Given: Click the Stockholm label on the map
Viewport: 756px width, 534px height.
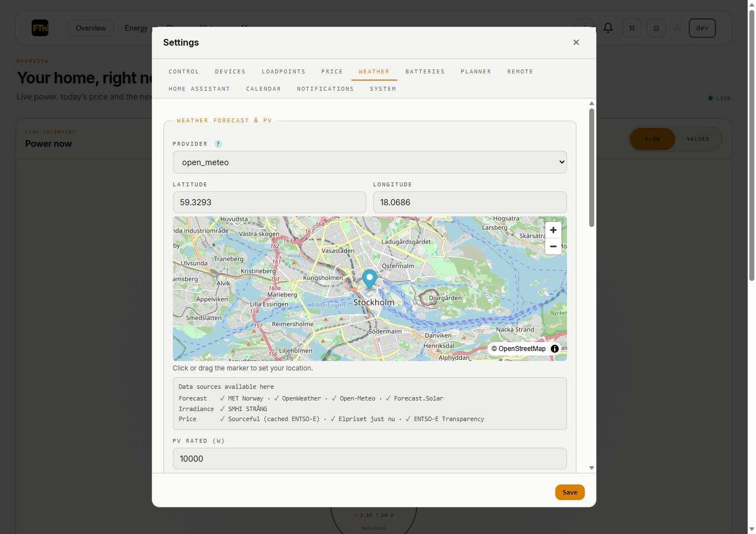Looking at the screenshot, I should (374, 303).
